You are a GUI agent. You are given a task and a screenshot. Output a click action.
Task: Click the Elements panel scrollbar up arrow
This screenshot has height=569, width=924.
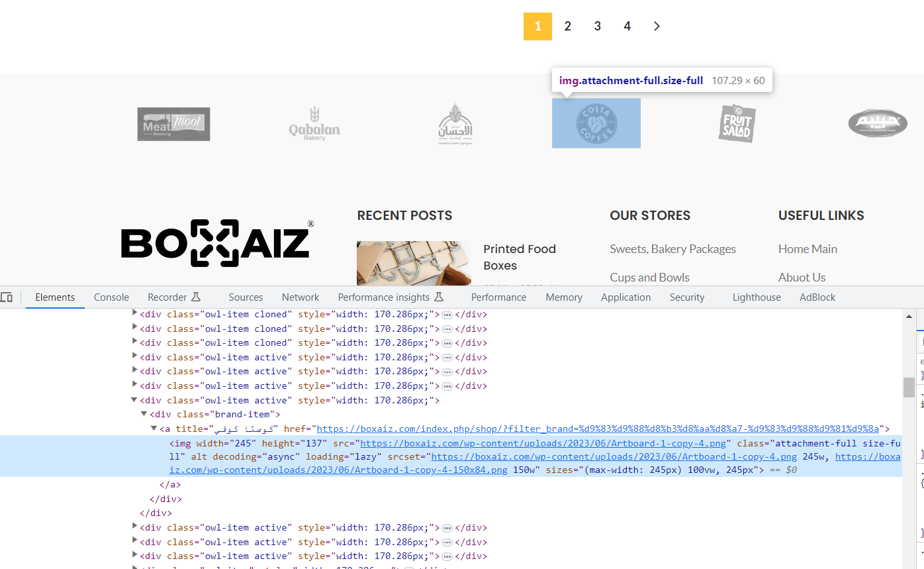909,316
